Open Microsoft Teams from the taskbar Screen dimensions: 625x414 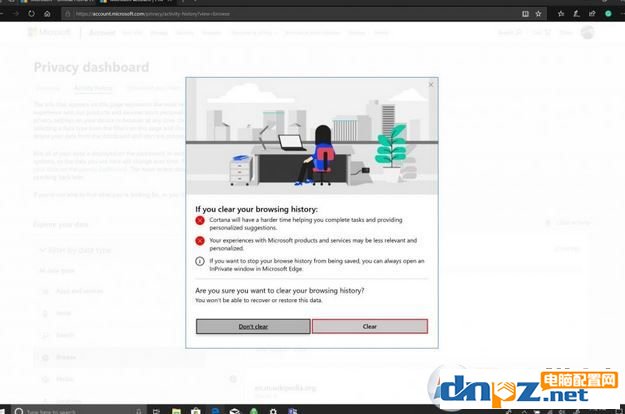[293, 411]
